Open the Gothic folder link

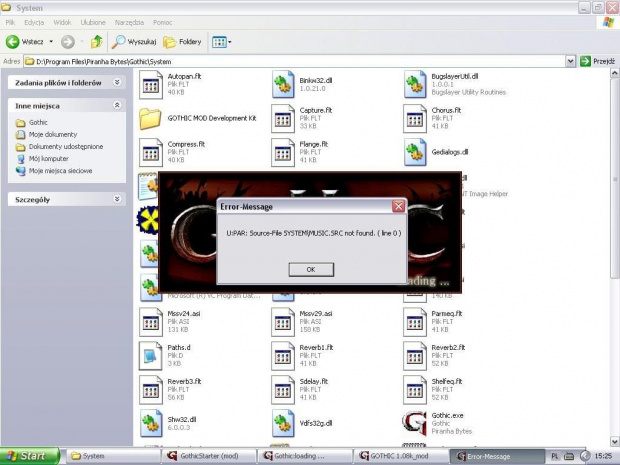(38, 123)
